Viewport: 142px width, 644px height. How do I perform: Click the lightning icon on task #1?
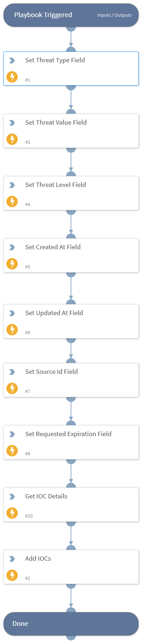coord(12,77)
